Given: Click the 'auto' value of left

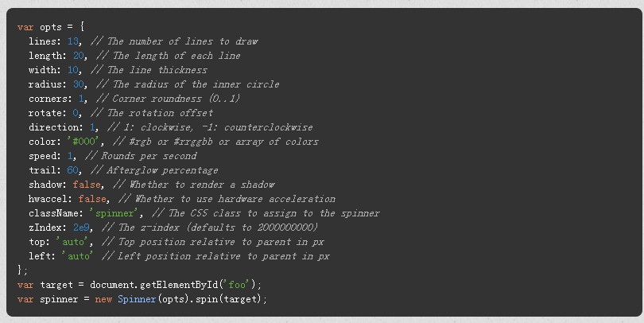Looking at the screenshot, I should 78,256.
